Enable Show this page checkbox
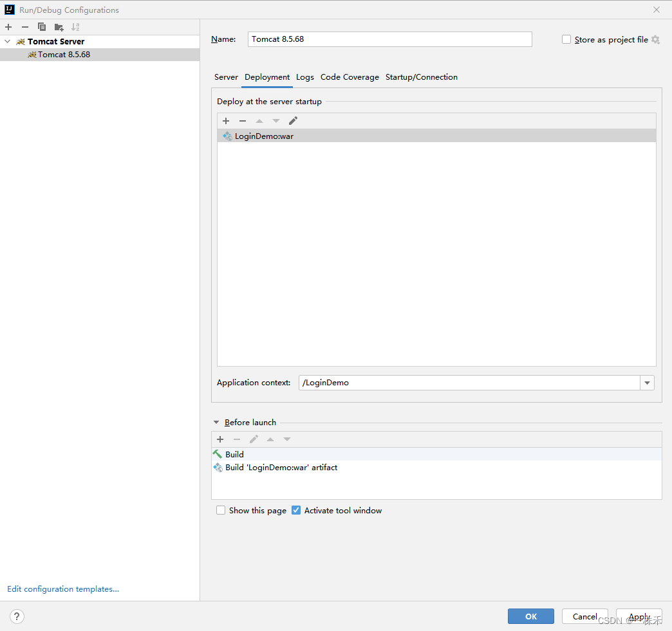The height and width of the screenshot is (631, 672). click(221, 510)
